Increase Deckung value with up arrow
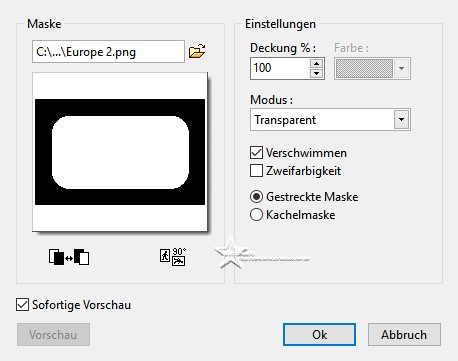This screenshot has height=361, width=458. click(316, 63)
